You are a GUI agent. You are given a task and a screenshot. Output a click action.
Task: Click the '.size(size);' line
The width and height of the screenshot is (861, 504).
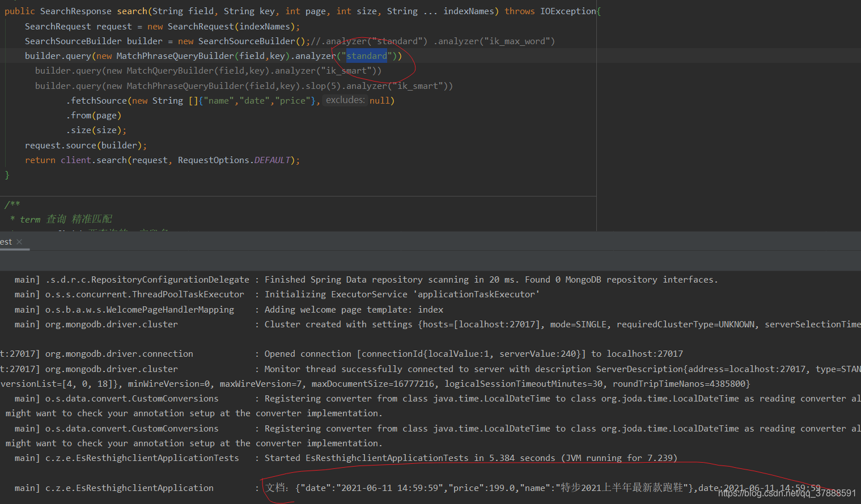click(x=96, y=130)
